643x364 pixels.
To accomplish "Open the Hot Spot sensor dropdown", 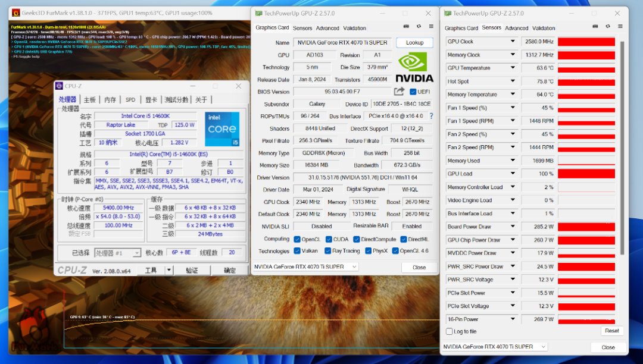I will pyautogui.click(x=513, y=81).
